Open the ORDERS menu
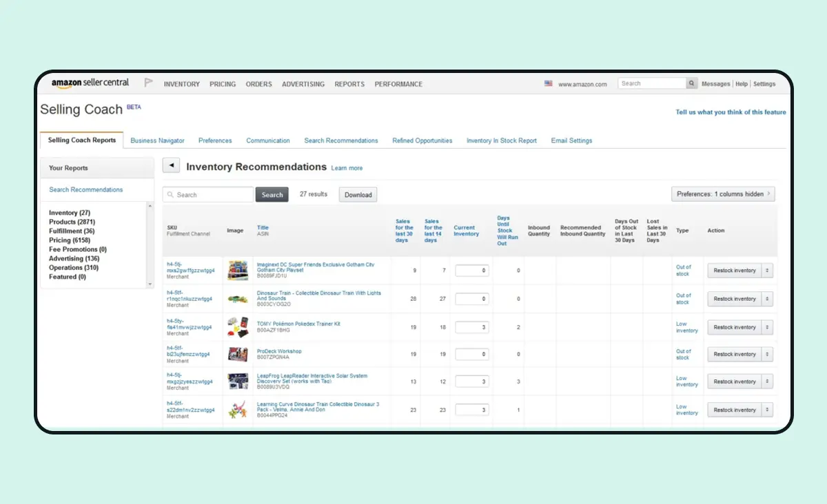This screenshot has height=504, width=827. [259, 84]
